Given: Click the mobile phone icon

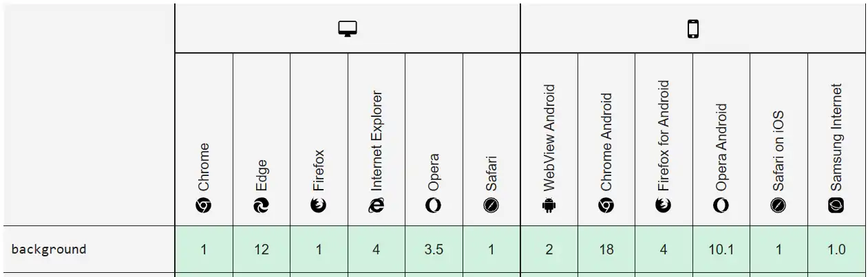Looking at the screenshot, I should (692, 29).
